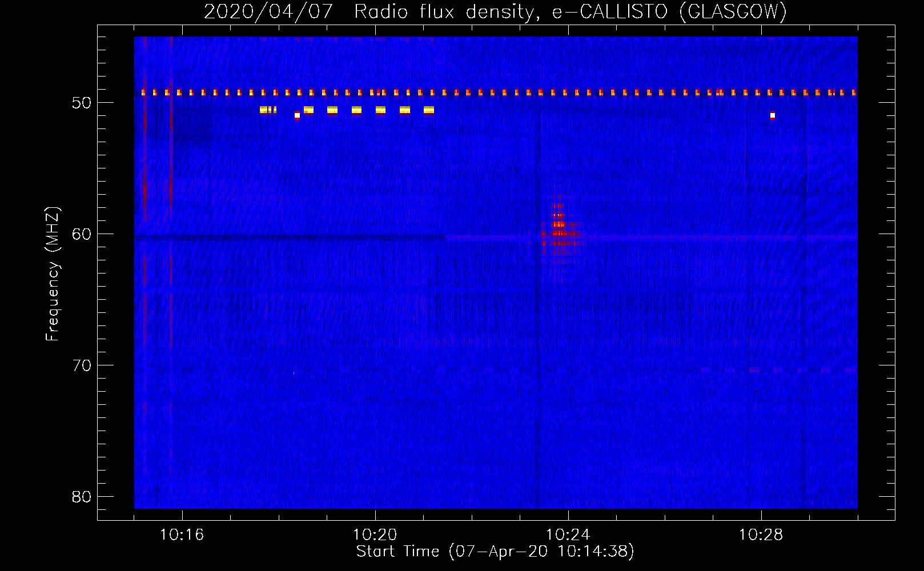Click the 10:20 time tick label
Viewport: 924px width, 571px height.
375,535
